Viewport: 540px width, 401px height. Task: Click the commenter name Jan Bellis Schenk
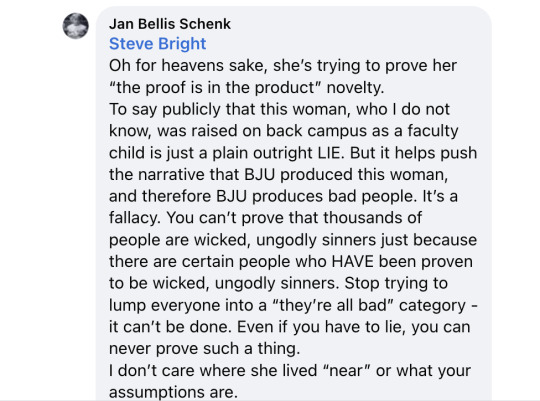[x=170, y=24]
